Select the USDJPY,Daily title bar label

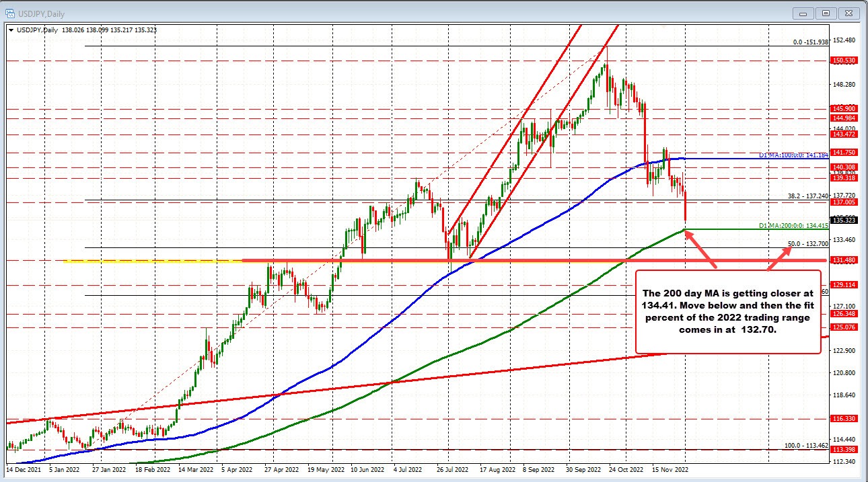click(40, 13)
